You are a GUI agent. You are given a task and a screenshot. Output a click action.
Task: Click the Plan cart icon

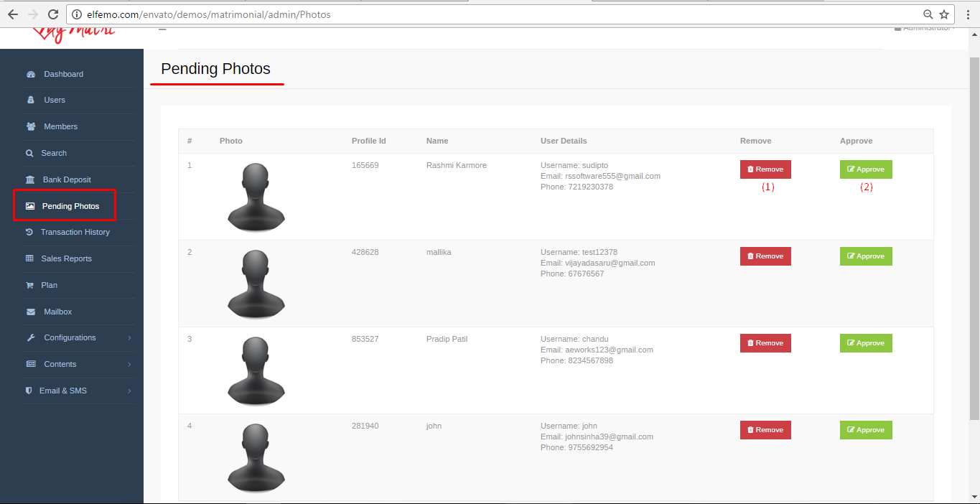pyautogui.click(x=29, y=285)
